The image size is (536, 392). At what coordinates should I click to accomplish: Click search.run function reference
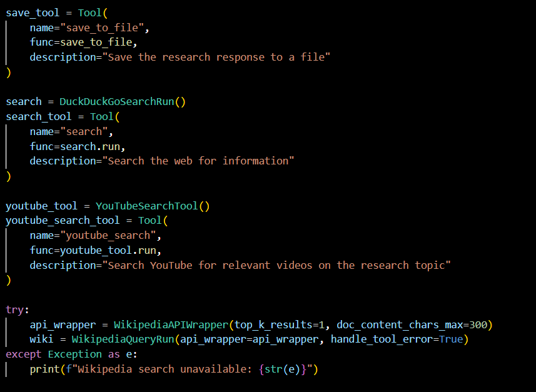(x=90, y=147)
